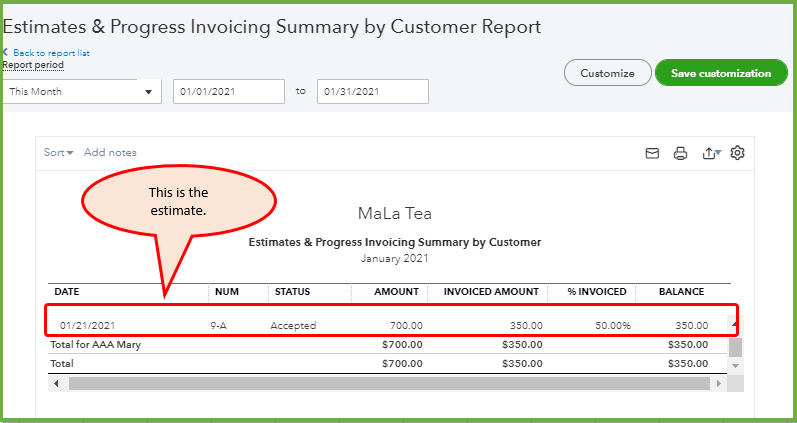Click the horizontal scrollbar left arrow
Viewport: 797px width, 423px height.
57,383
